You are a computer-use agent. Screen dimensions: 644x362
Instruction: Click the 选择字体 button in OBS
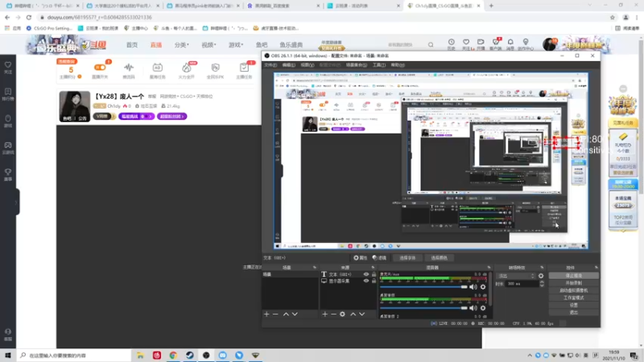pyautogui.click(x=407, y=257)
